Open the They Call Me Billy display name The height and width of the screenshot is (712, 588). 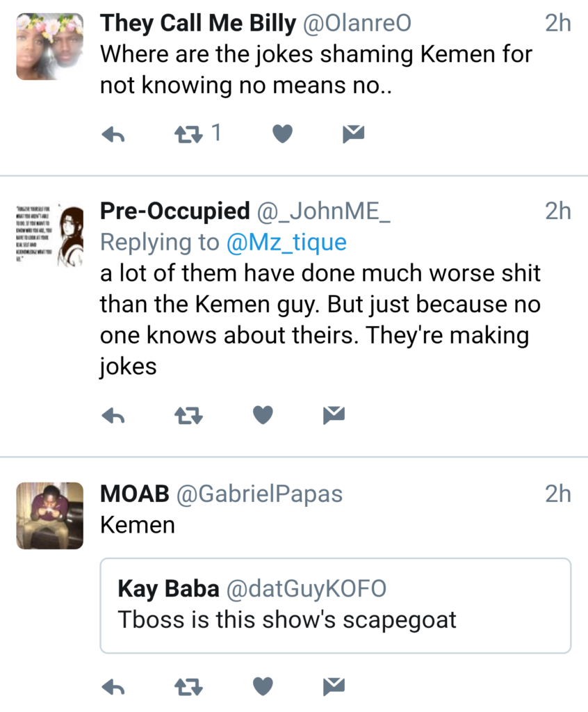198,23
